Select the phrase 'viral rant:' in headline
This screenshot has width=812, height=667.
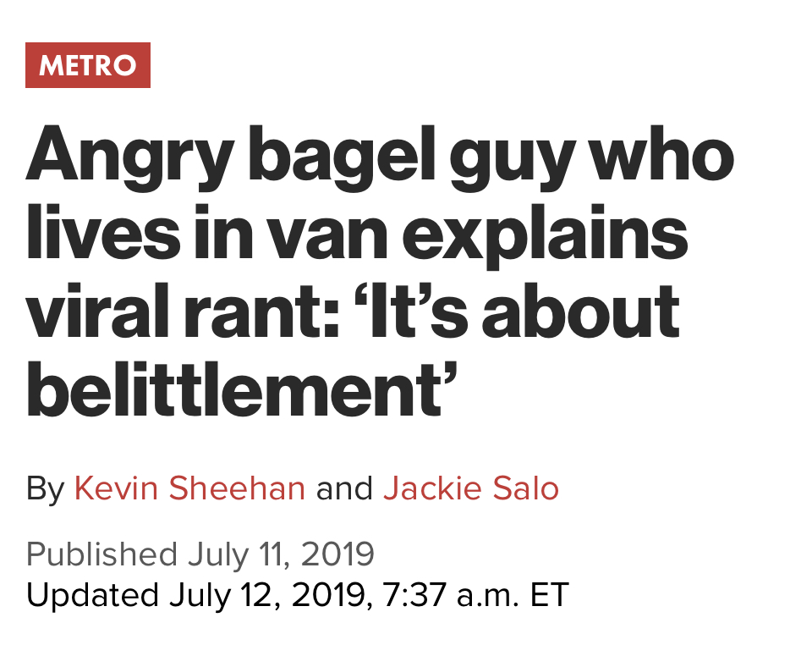(x=182, y=311)
